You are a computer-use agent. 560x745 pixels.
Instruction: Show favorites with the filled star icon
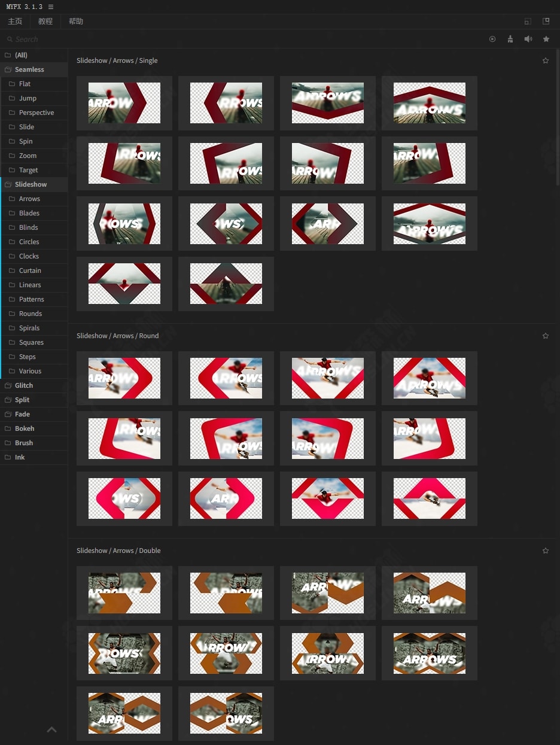[546, 39]
